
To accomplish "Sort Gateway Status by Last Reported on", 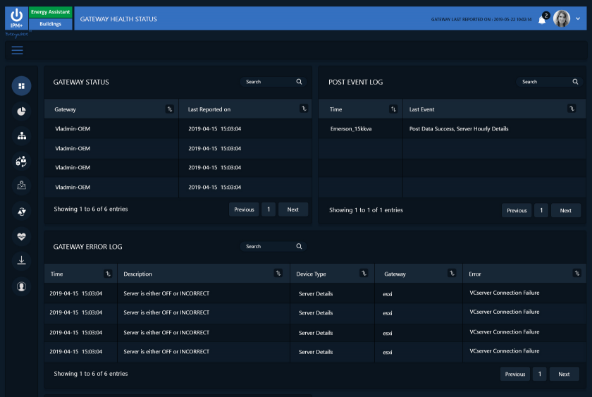I will pyautogui.click(x=304, y=109).
